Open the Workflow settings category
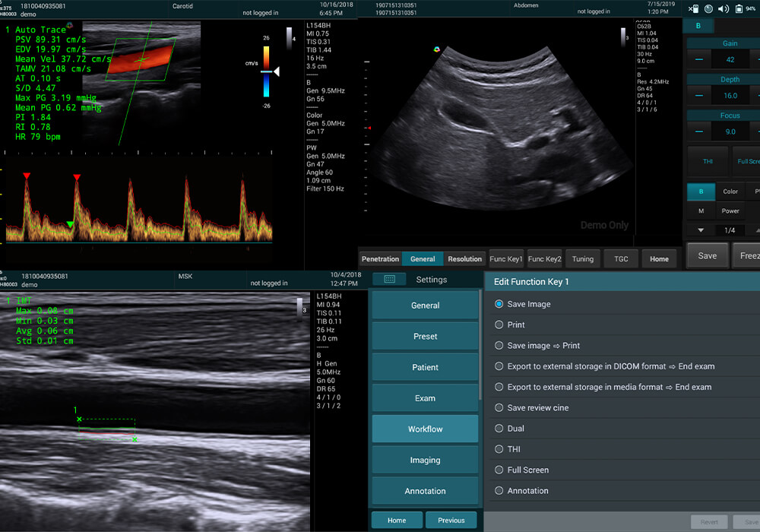The height and width of the screenshot is (532, 760). pyautogui.click(x=425, y=429)
